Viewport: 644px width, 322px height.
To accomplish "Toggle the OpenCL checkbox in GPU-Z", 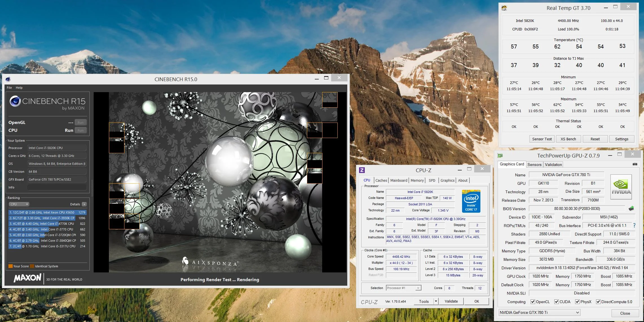I will [533, 302].
